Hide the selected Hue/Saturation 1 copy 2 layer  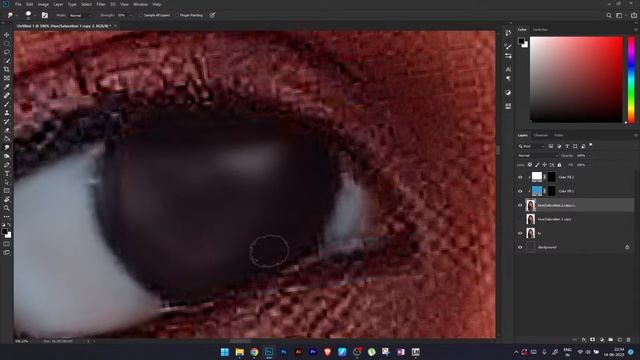[x=520, y=205]
